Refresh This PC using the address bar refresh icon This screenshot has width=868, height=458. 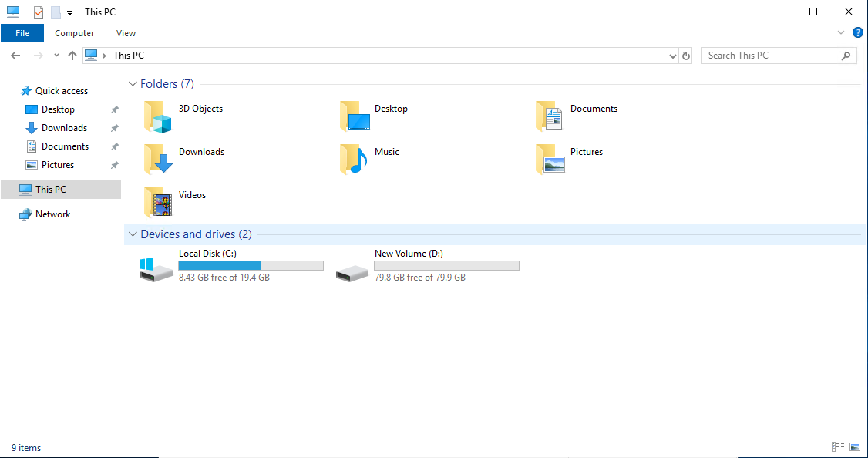685,55
